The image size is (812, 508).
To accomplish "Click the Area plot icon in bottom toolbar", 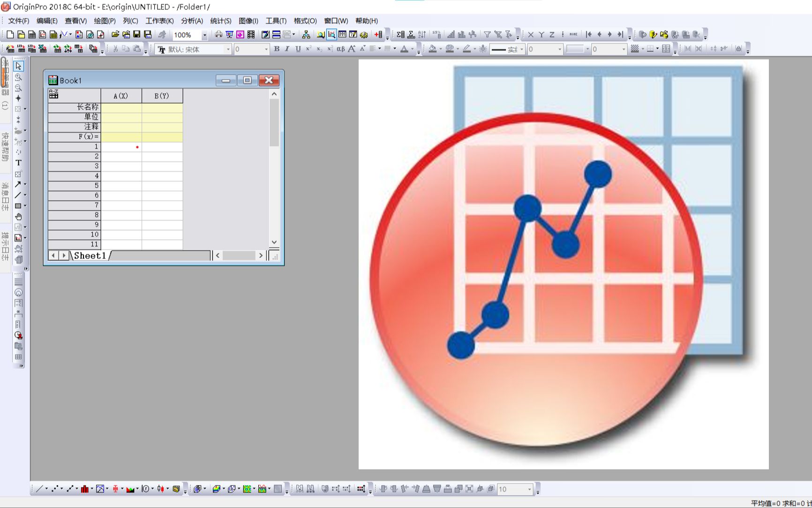I will click(x=130, y=489).
